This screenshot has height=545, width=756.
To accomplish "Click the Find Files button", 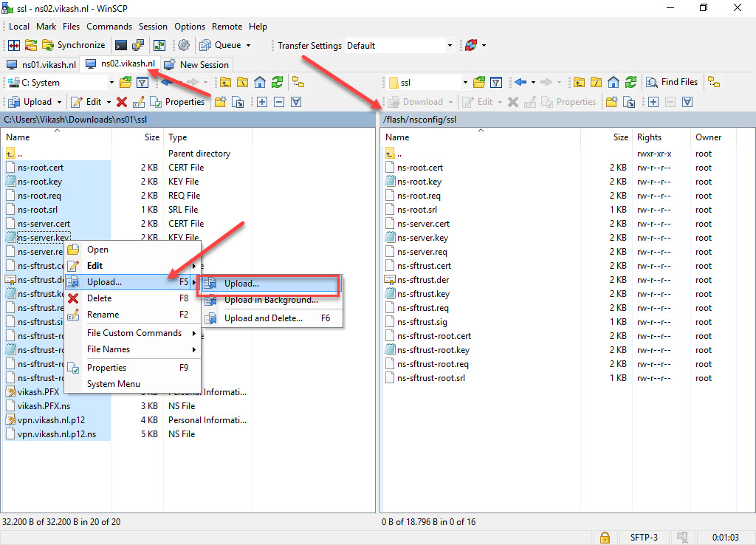I will pos(672,82).
